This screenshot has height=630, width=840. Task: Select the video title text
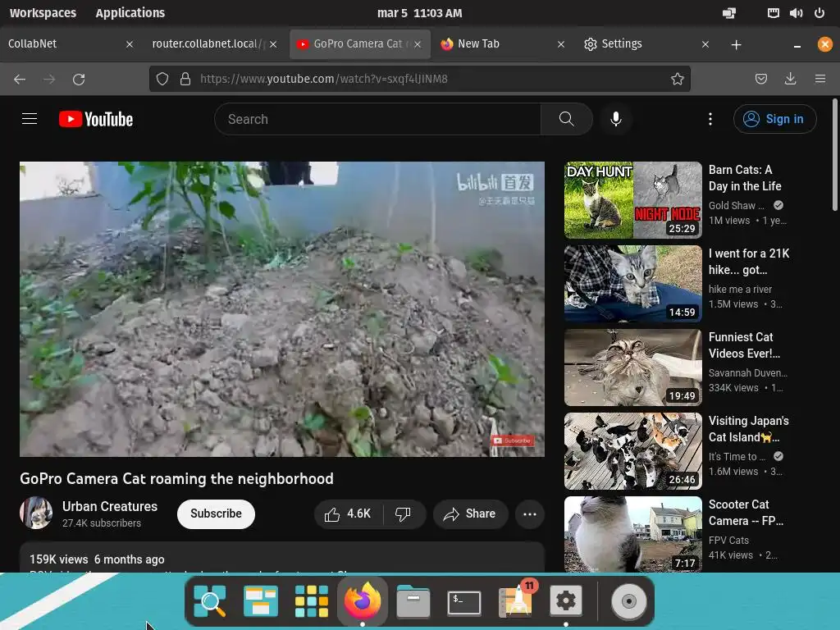tap(177, 478)
